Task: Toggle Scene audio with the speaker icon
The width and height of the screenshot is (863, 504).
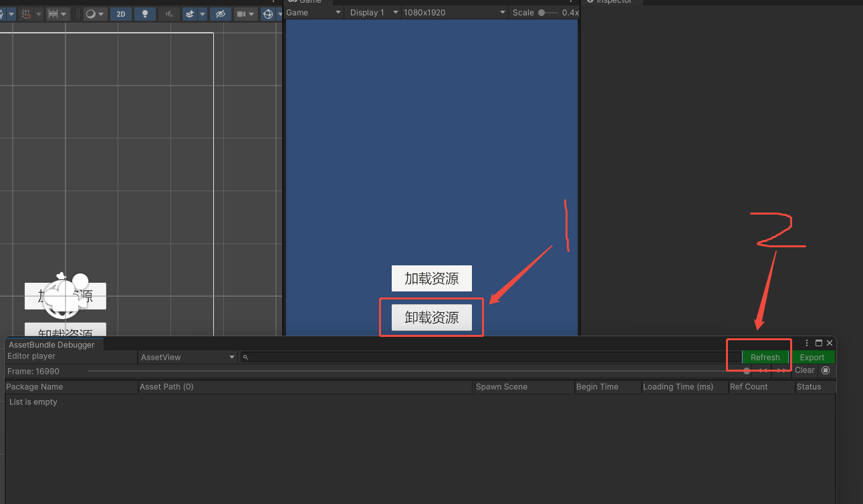Action: click(169, 14)
